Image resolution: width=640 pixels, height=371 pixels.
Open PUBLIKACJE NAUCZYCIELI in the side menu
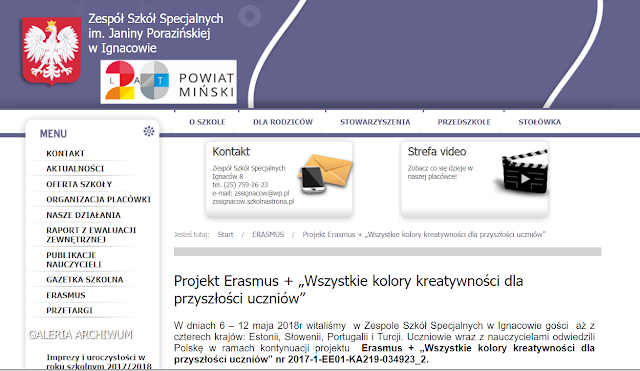coord(74,260)
